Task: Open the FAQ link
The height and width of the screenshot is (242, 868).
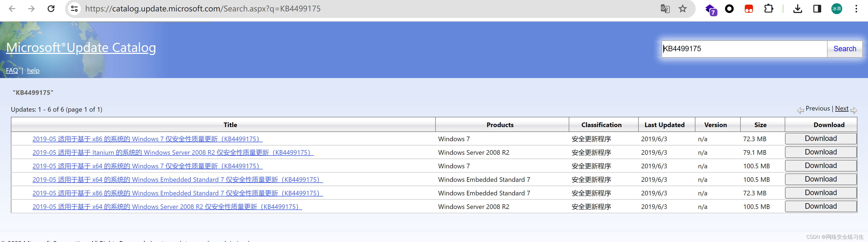Action: (x=12, y=70)
